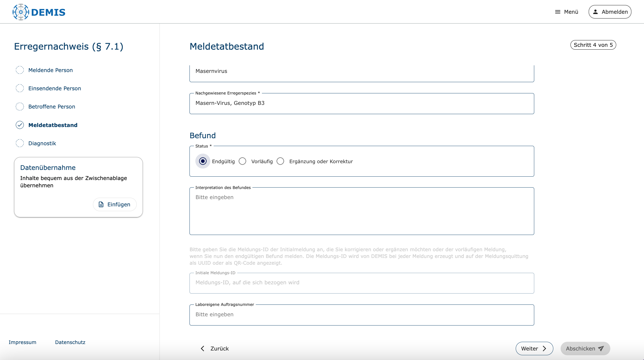Click the Meldende Person step circle
Image resolution: width=644 pixels, height=360 pixels.
20,70
